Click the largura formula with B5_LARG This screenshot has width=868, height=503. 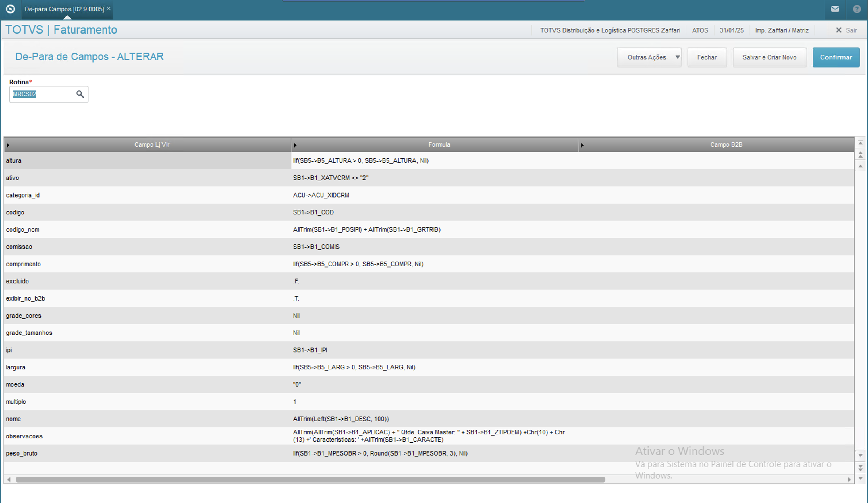click(354, 367)
